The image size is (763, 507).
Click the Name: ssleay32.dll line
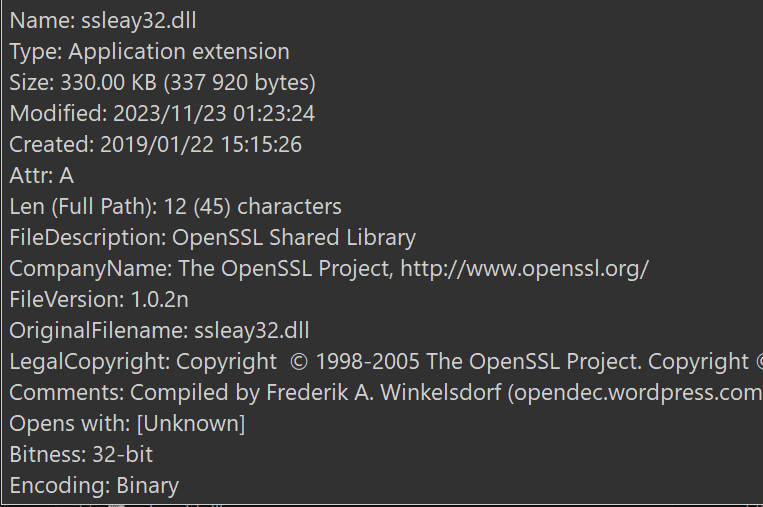pyautogui.click(x=110, y=20)
